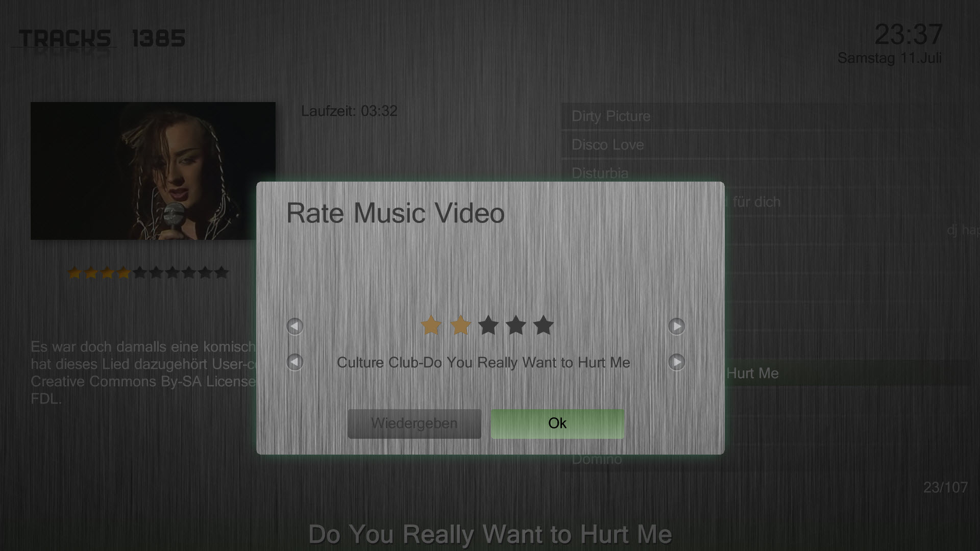
Task: Decrease star rating with left arrow
Action: pyautogui.click(x=295, y=326)
